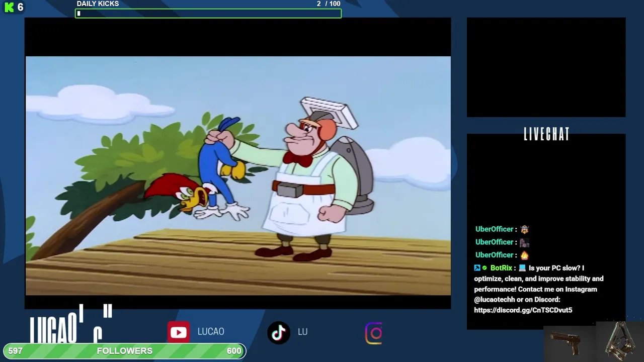Click the LUCAO text next to YouTube
Screen dimensions: 644x362
(x=211, y=332)
